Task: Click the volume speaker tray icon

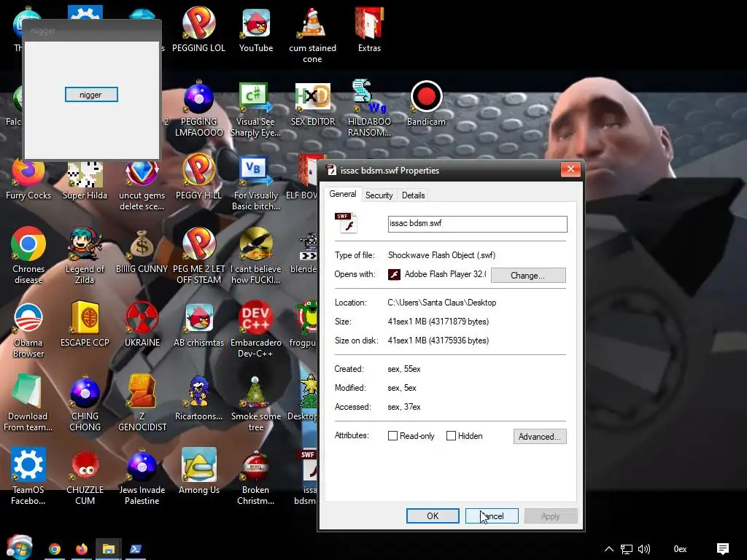Action: tap(644, 549)
